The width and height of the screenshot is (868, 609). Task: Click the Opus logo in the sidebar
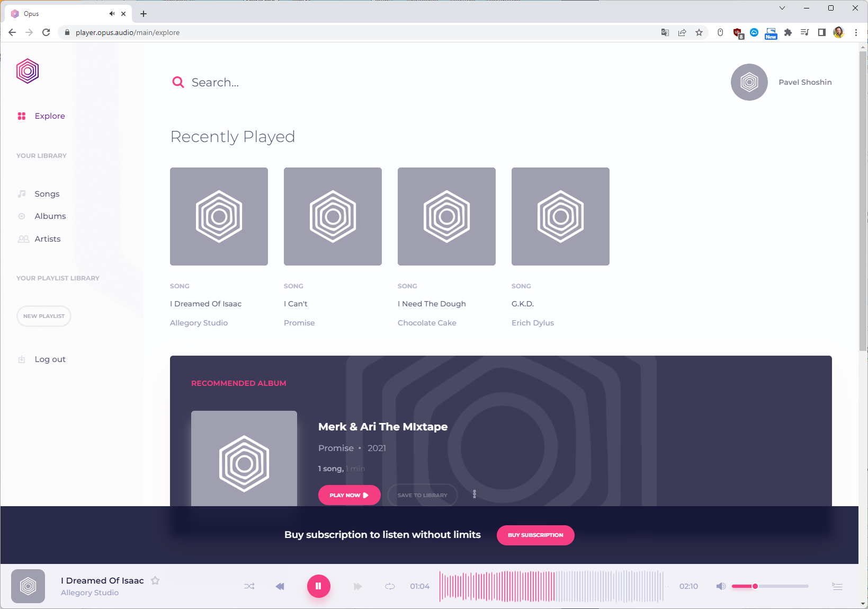28,71
